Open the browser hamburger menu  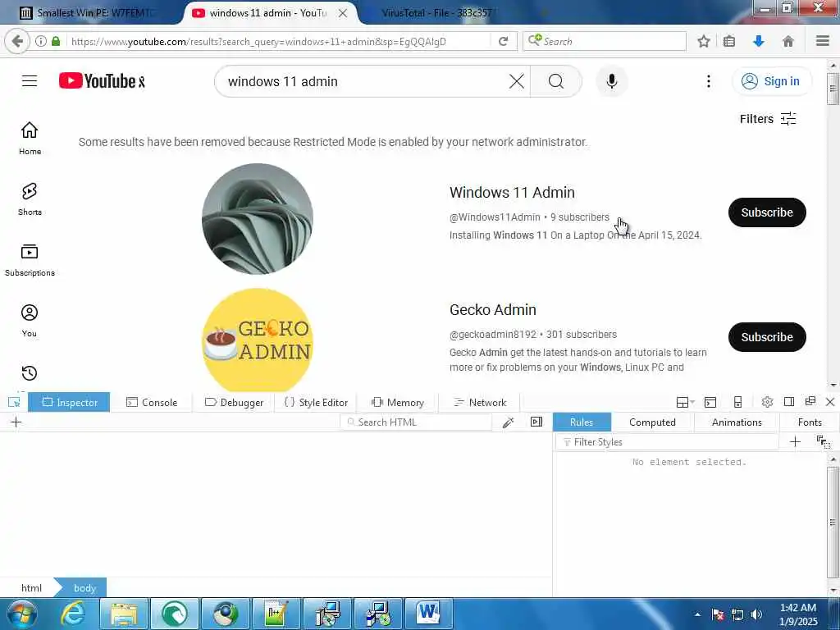click(x=822, y=41)
